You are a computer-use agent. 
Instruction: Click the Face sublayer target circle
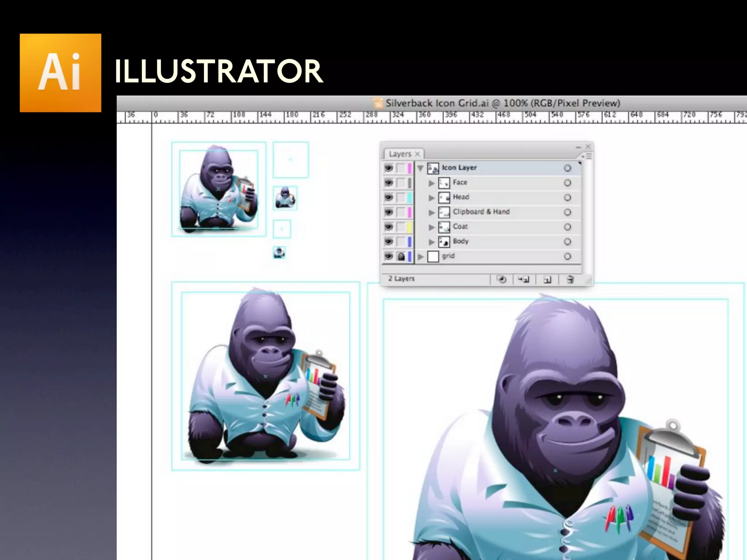[x=568, y=183]
